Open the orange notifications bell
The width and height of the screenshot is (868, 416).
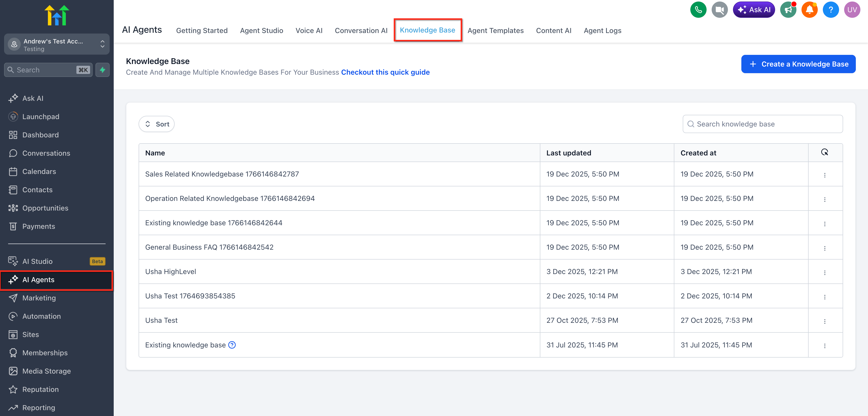809,10
